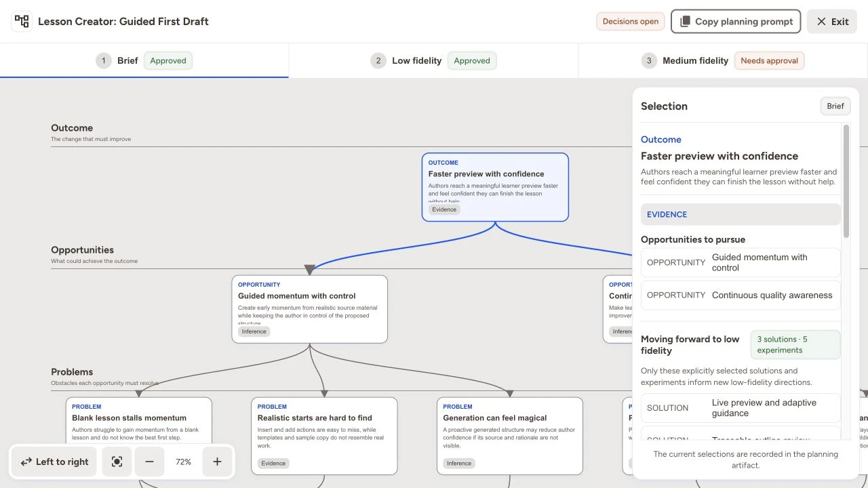
Task: Zoom out with the minus button
Action: pos(149,462)
